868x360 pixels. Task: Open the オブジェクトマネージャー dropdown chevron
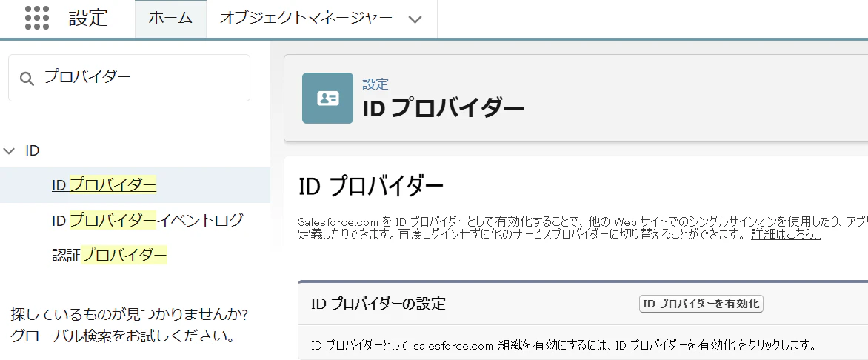click(x=415, y=19)
